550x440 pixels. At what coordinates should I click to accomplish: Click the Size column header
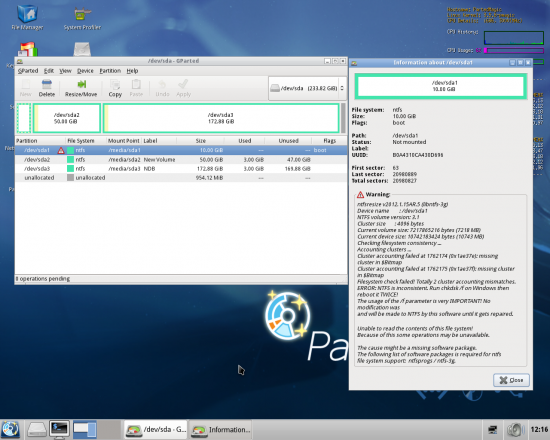click(201, 141)
